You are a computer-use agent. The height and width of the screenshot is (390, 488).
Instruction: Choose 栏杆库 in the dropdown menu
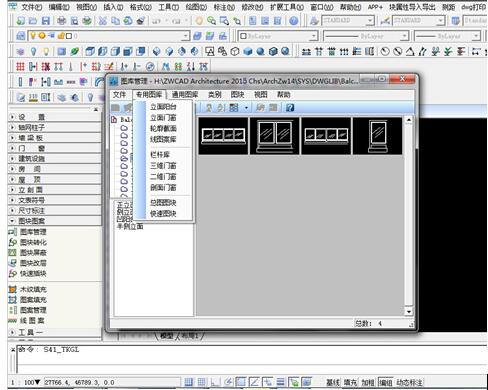click(x=160, y=155)
